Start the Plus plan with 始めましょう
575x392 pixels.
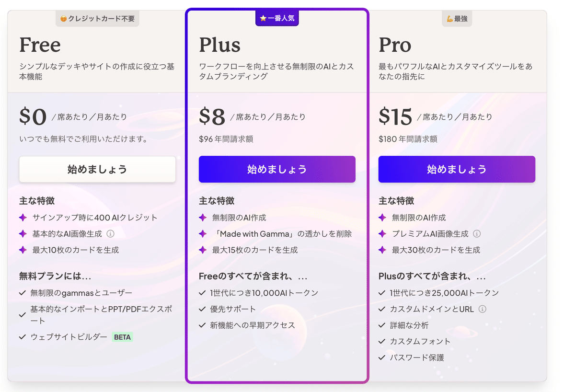click(x=277, y=169)
